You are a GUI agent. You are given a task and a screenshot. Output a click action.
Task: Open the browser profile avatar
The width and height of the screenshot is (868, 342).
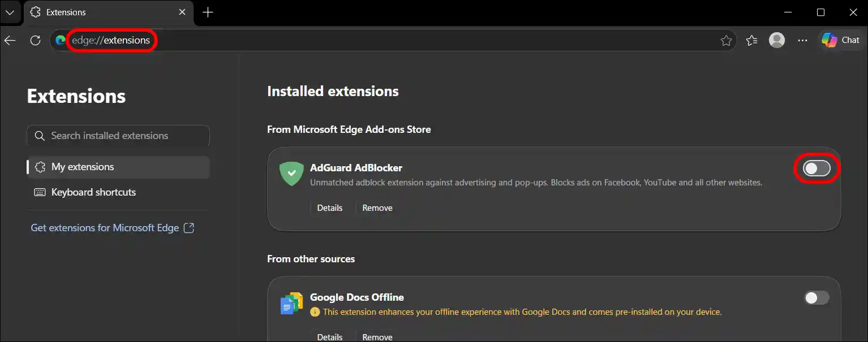click(776, 40)
